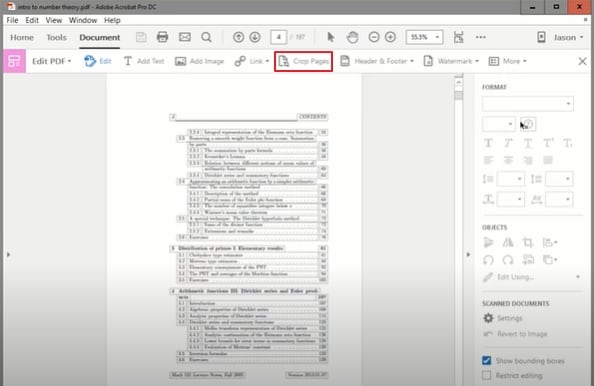Toggle bold text style icon
594x386 pixels.
(488, 143)
